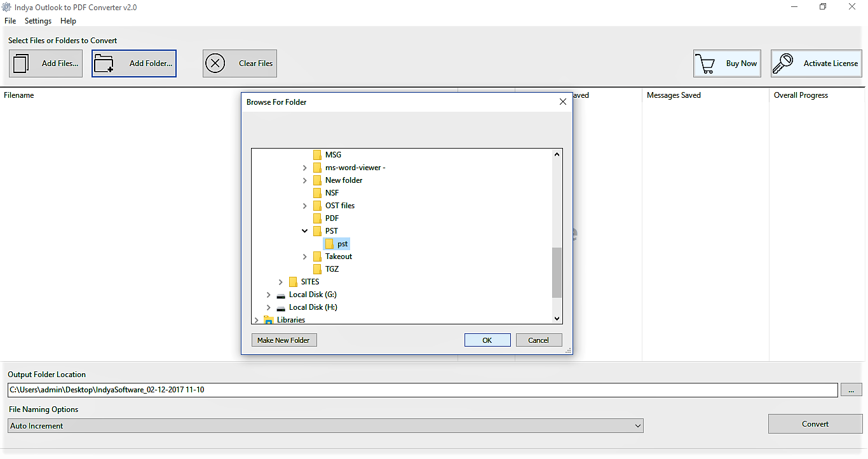Select the OST files folder icon

pos(317,206)
